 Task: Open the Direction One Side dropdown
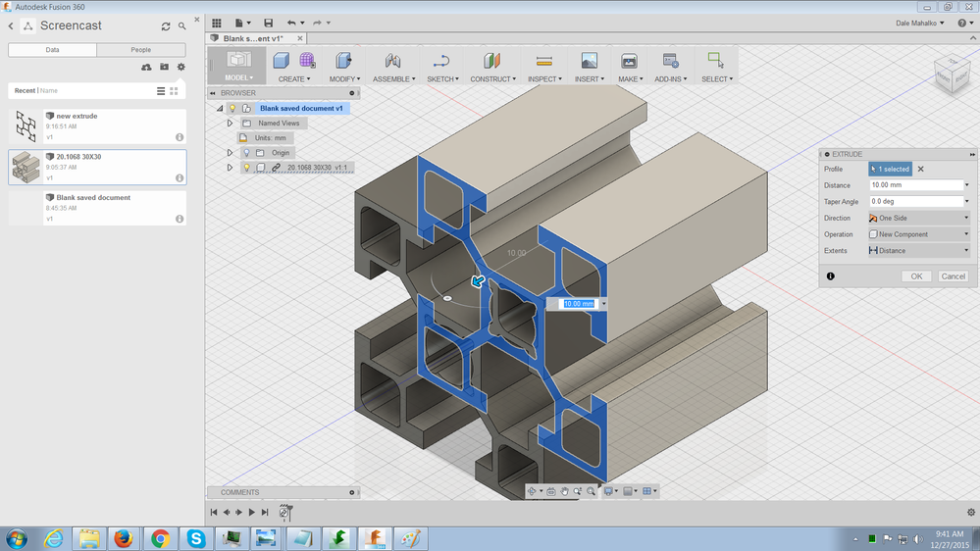pos(918,218)
